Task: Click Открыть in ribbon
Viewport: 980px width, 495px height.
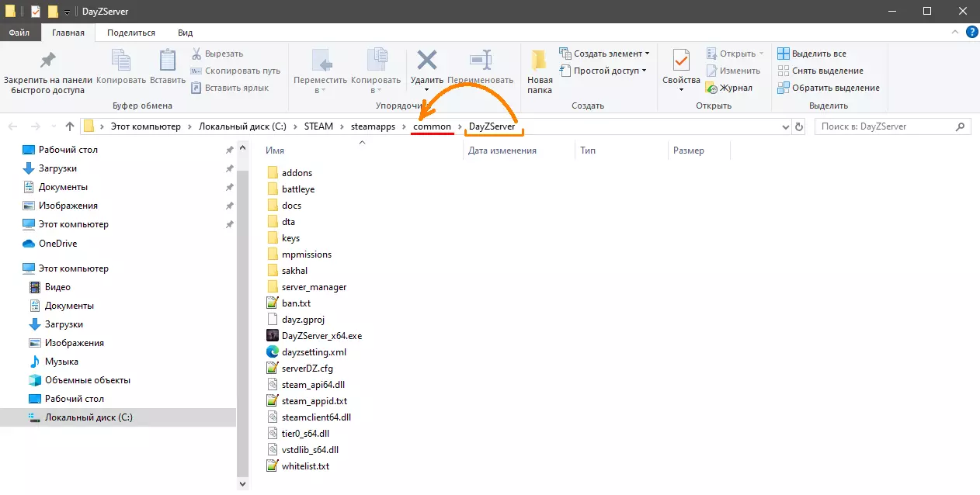Action: [x=735, y=54]
